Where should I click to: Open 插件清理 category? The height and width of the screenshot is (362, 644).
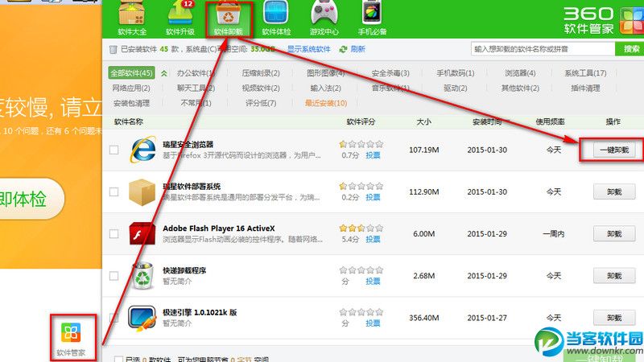585,88
